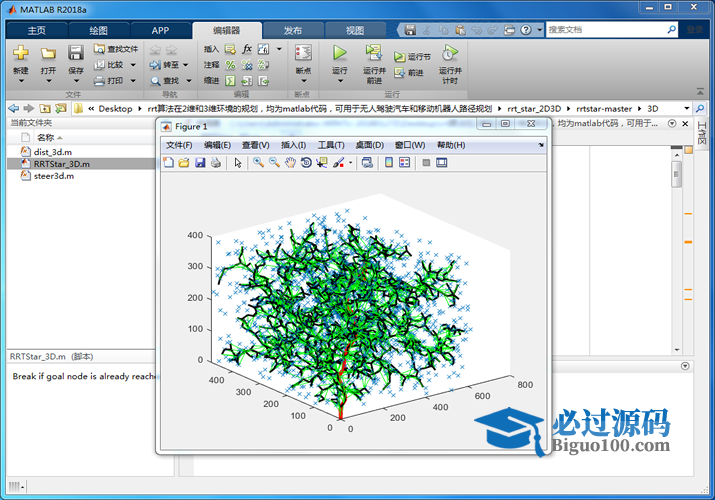This screenshot has width=715, height=500.
Task: Select the Zoom In tool in Figure toolbar
Action: pyautogui.click(x=258, y=162)
